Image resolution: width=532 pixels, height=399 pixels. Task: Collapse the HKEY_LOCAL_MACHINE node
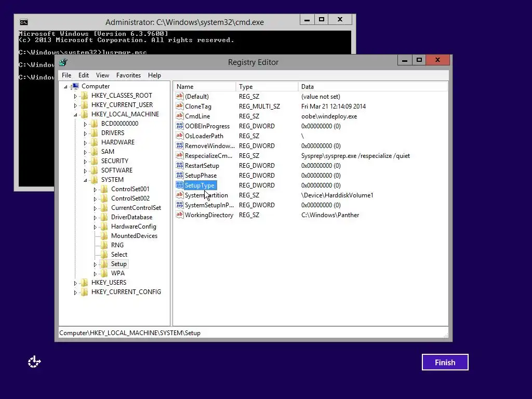click(x=75, y=115)
